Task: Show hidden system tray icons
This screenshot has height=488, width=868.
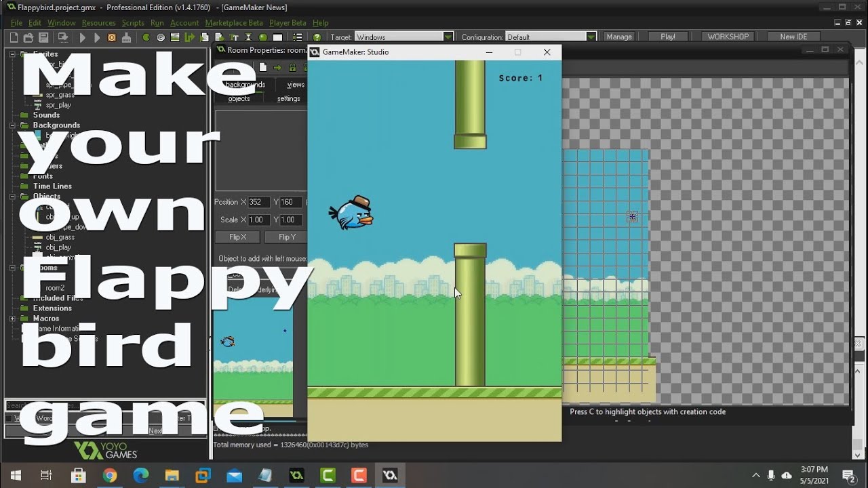Action: 756,475
